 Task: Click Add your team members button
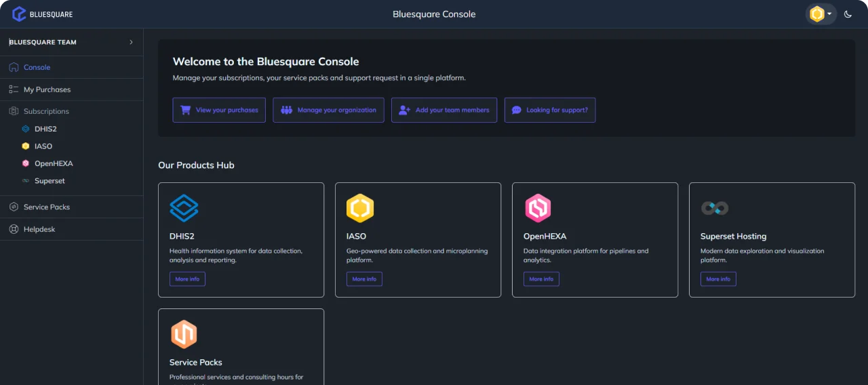(444, 110)
